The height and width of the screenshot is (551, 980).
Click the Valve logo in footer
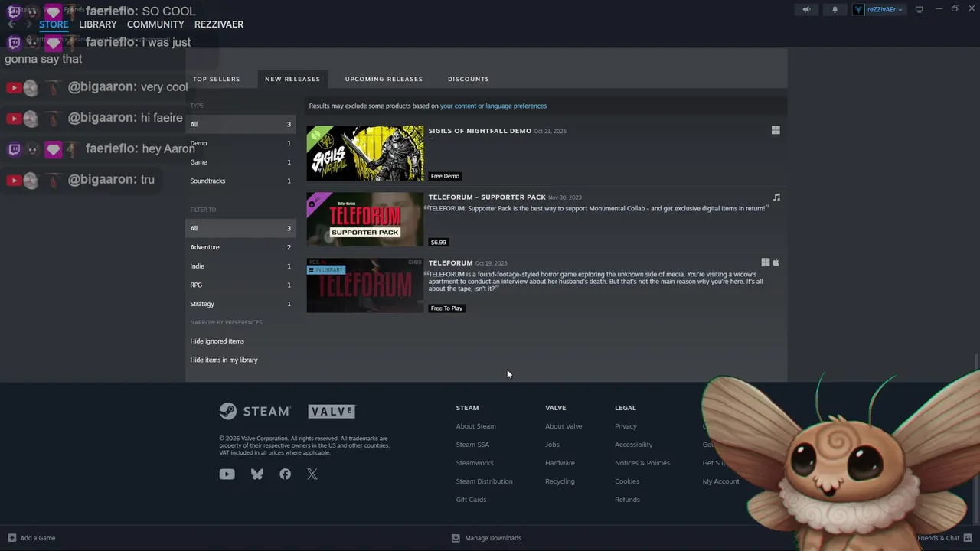[x=332, y=412]
